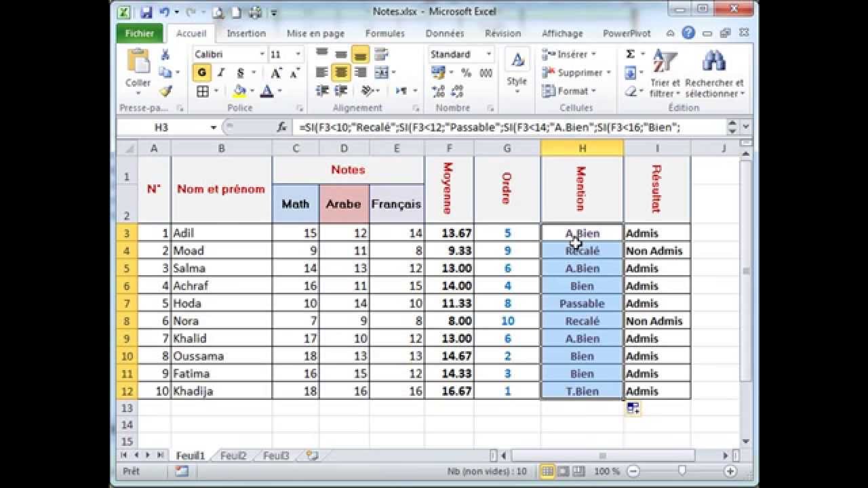Viewport: 868px width, 488px height.
Task: Click the Cut scissors icon
Action: [165, 55]
